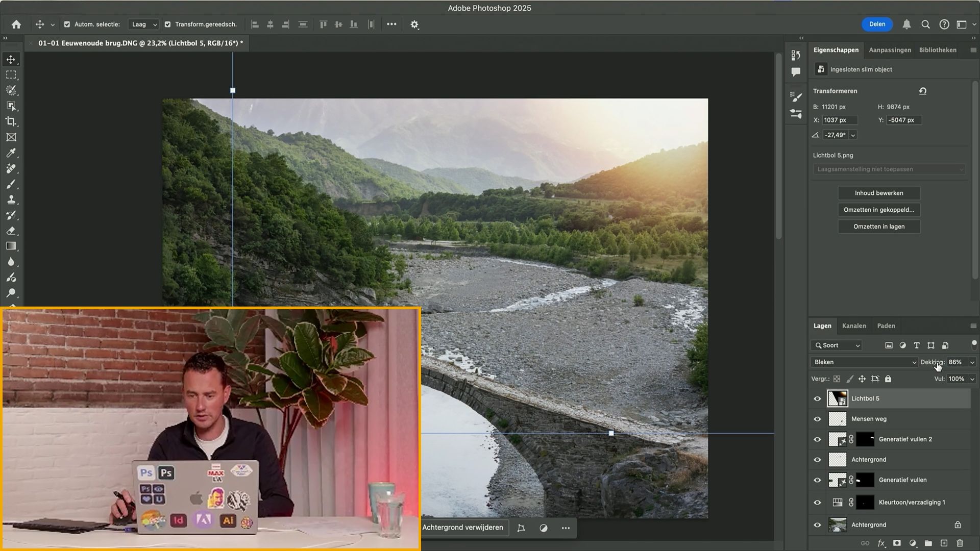Click the add layer mask icon

click(897, 543)
